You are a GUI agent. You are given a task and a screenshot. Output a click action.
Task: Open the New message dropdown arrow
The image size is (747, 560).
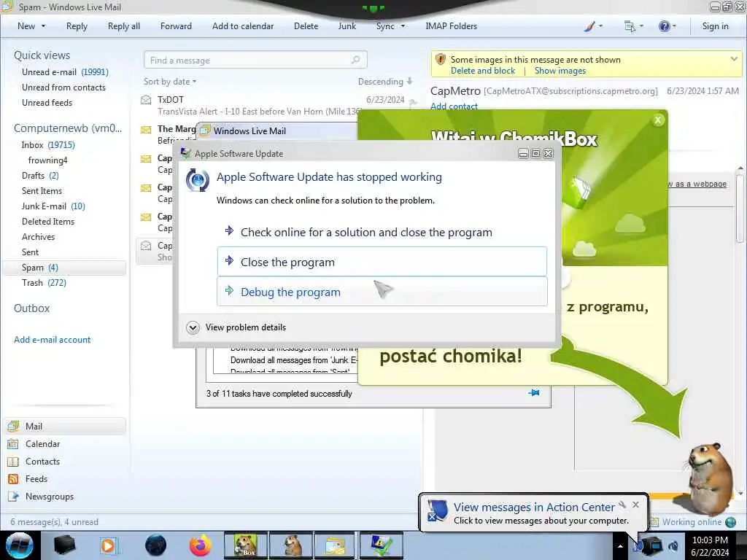(43, 26)
